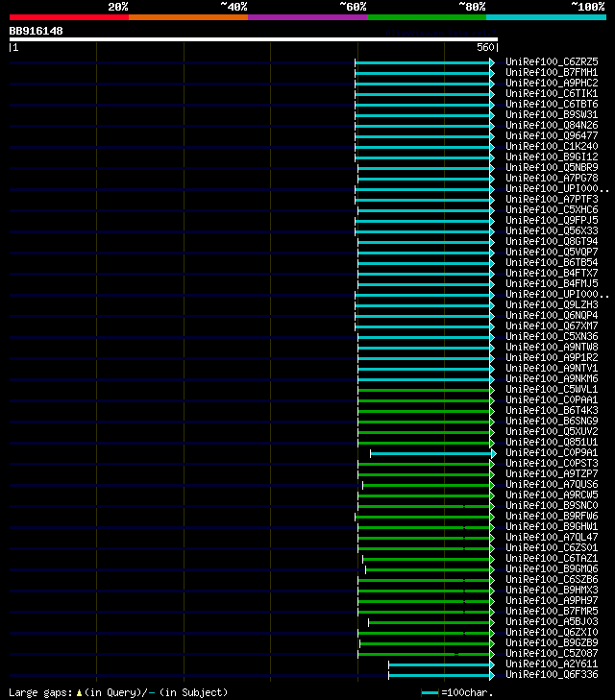Click the =100char. scale legend text

tap(467, 693)
